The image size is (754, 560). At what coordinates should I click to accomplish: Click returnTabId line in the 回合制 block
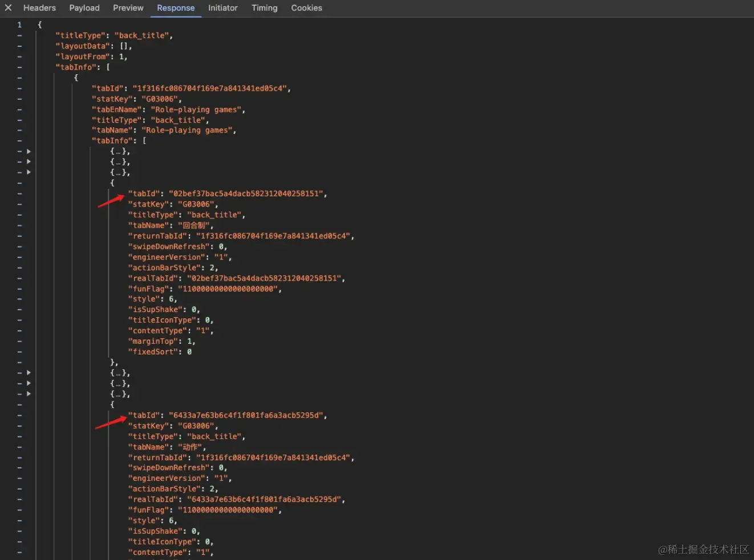click(241, 236)
